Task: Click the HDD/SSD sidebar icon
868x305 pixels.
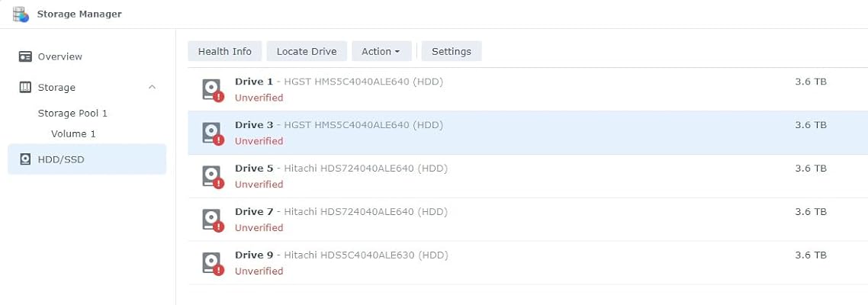Action: pyautogui.click(x=25, y=159)
